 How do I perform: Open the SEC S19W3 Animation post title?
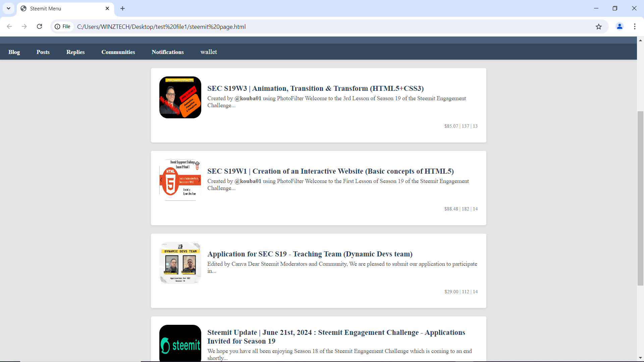(315, 88)
